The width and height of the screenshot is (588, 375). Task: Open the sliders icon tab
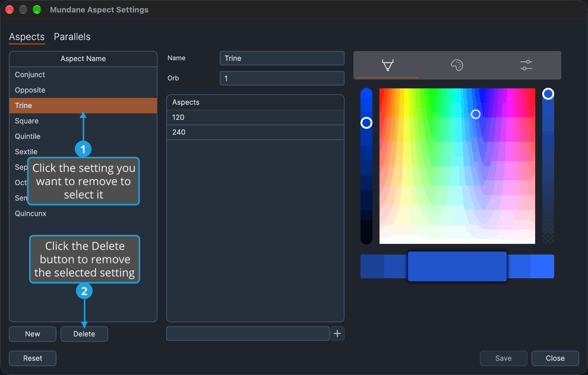tap(526, 65)
